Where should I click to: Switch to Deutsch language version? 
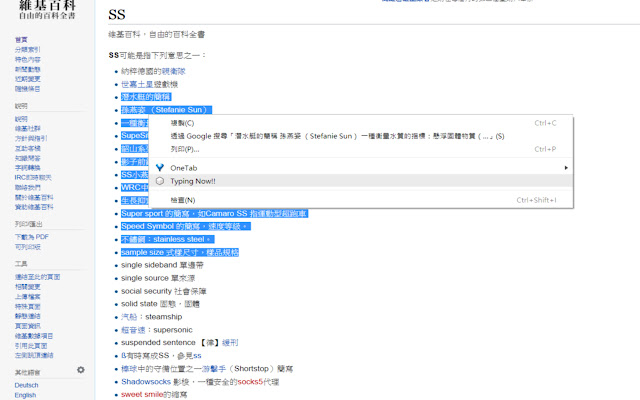26,385
